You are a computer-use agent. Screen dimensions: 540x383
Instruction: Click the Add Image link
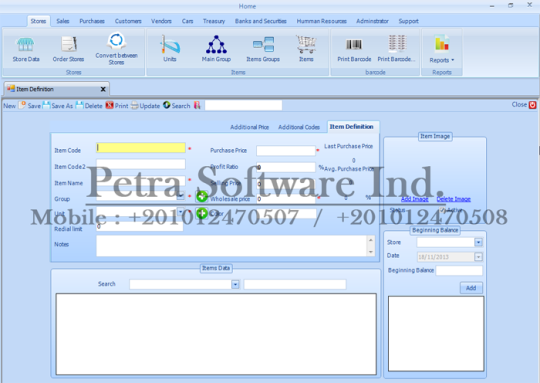[x=415, y=199]
